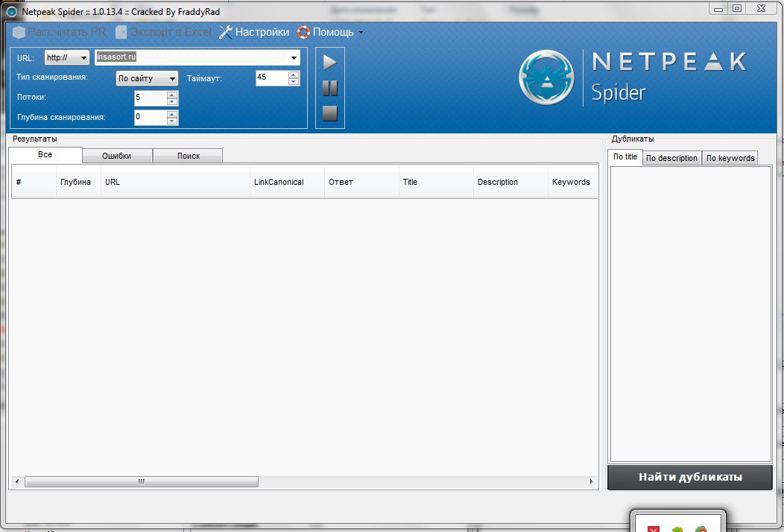Decrease the Глубина сканирования value

(172, 121)
